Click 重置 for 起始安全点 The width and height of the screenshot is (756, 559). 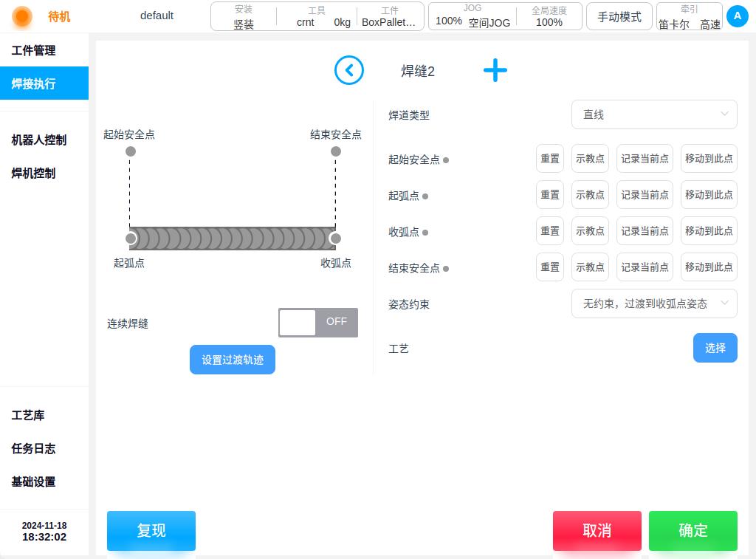(x=550, y=159)
